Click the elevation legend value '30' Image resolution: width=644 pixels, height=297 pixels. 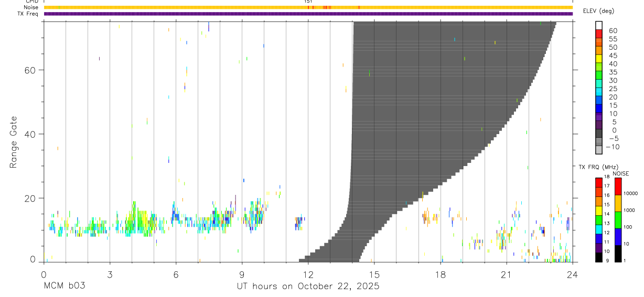[612, 81]
